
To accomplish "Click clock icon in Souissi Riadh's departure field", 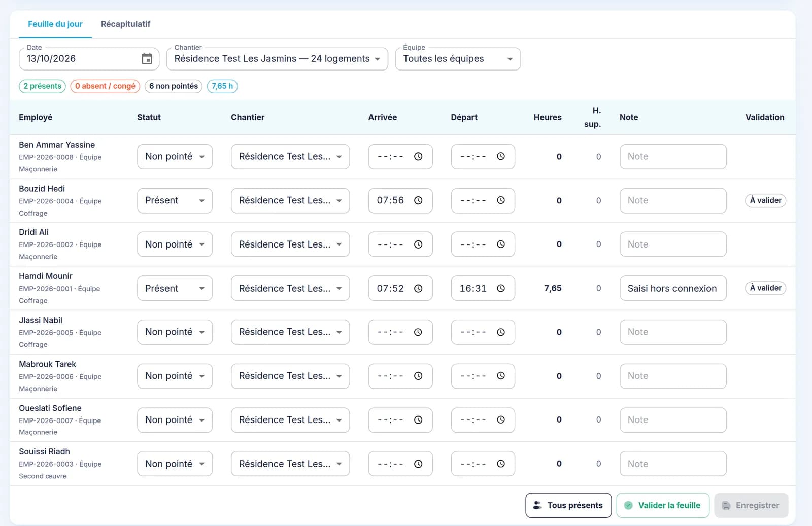I will (x=501, y=464).
